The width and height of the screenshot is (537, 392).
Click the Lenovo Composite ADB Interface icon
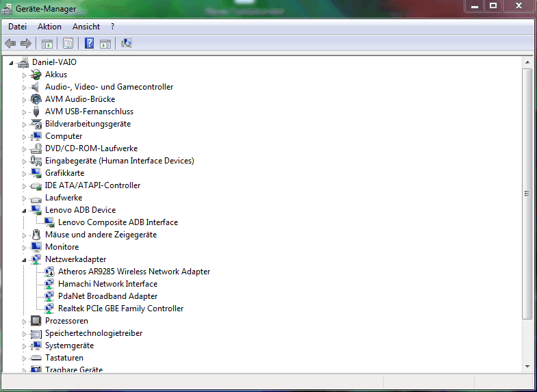[49, 222]
